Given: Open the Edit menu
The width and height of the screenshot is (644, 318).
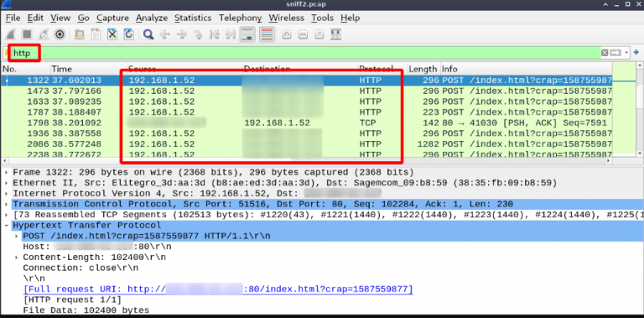Looking at the screenshot, I should click(35, 18).
